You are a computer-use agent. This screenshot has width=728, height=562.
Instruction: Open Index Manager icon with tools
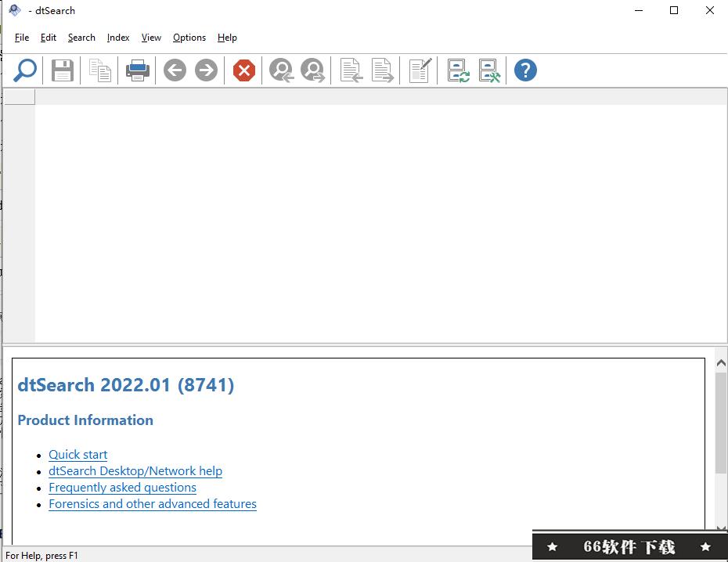(489, 70)
